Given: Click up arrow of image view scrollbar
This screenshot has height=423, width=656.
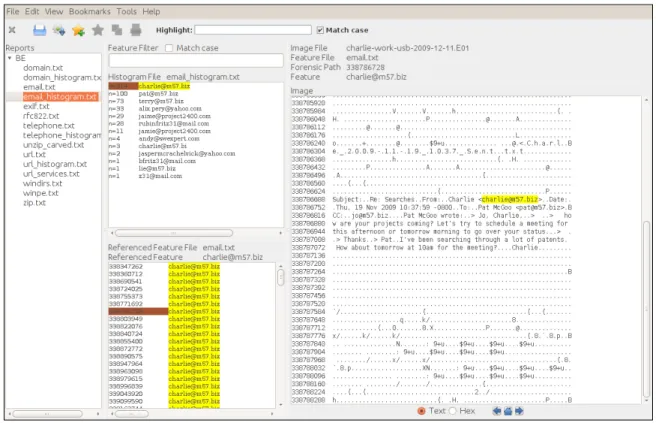Looking at the screenshot, I should click(x=646, y=100).
